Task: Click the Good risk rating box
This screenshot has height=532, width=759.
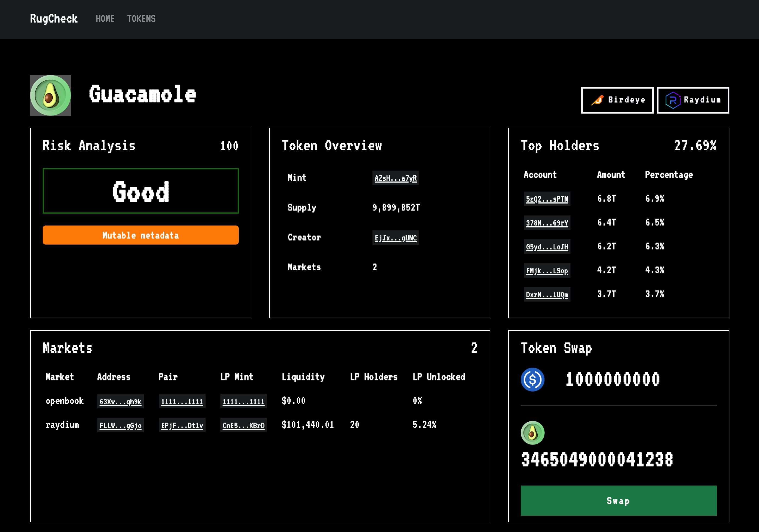Action: [140, 191]
